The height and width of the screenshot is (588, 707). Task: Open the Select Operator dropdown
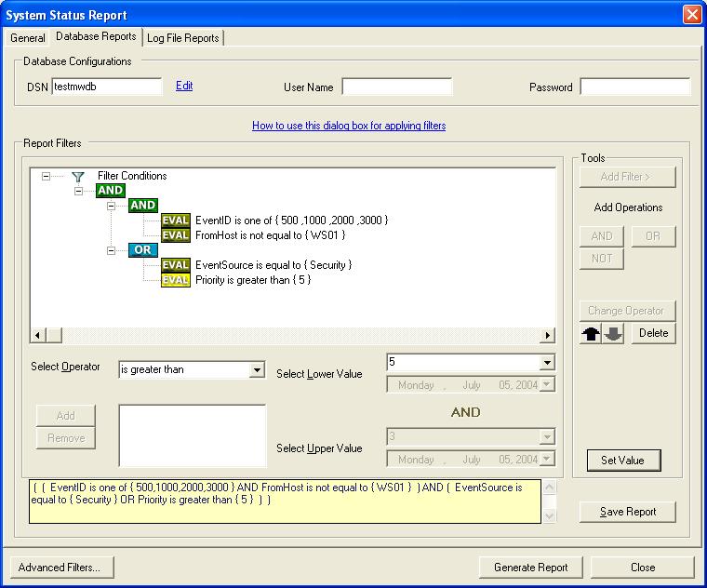coord(258,370)
